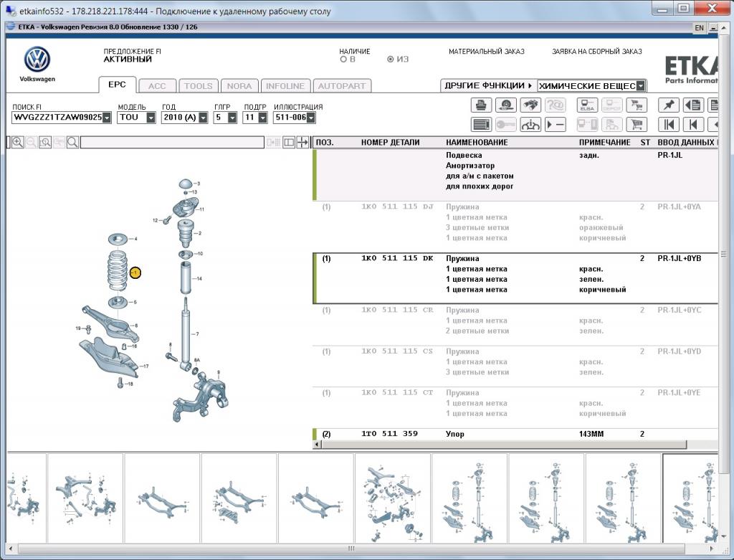Viewport: 734px width, 560px height.
Task: Open the ELBA function icon
Action: click(587, 105)
